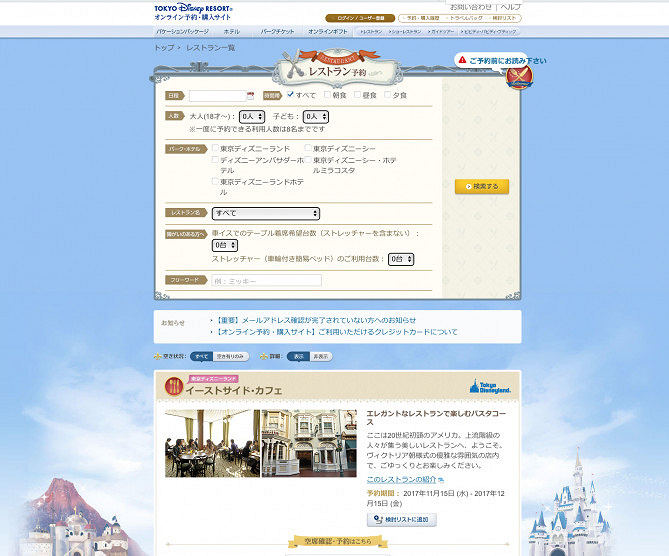Select 空き有りのみ availability toggle
Image resolution: width=669 pixels, height=556 pixels.
coord(230,356)
